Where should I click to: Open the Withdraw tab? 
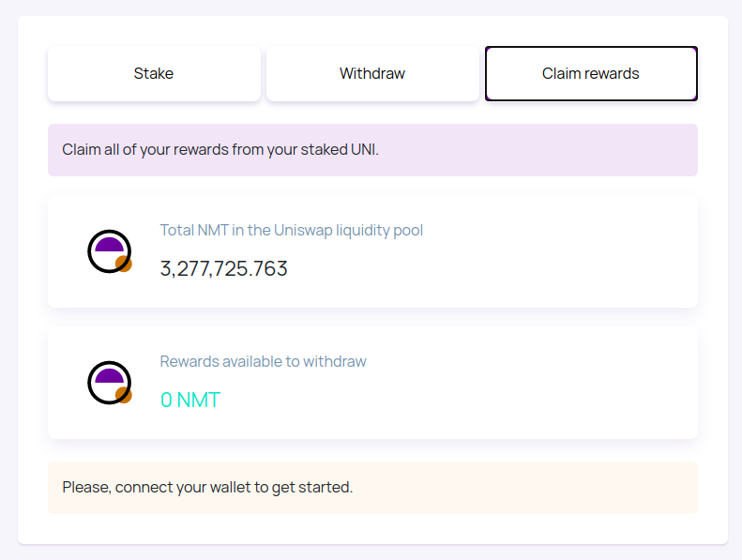click(x=372, y=73)
